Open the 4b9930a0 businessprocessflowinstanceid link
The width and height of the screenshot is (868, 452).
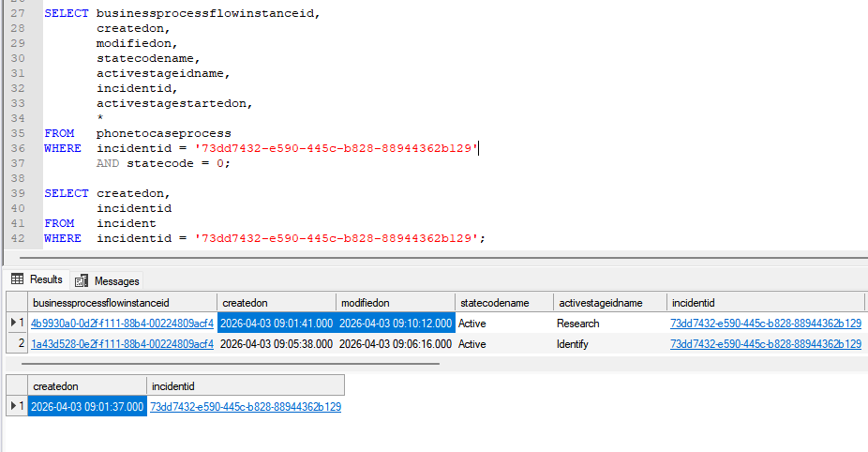(x=122, y=324)
